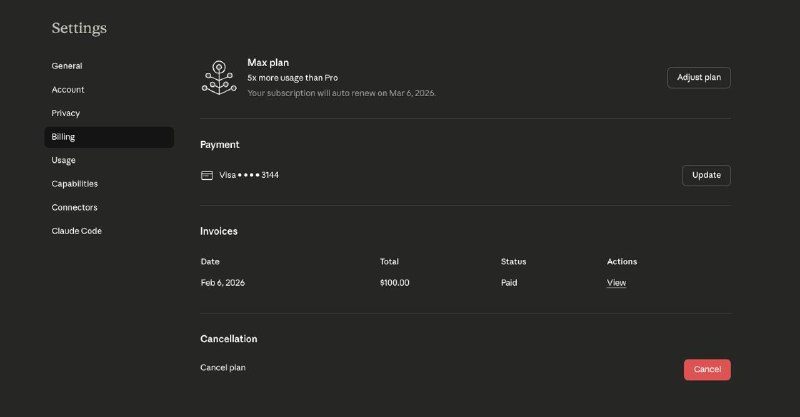Open Account settings

pos(68,89)
